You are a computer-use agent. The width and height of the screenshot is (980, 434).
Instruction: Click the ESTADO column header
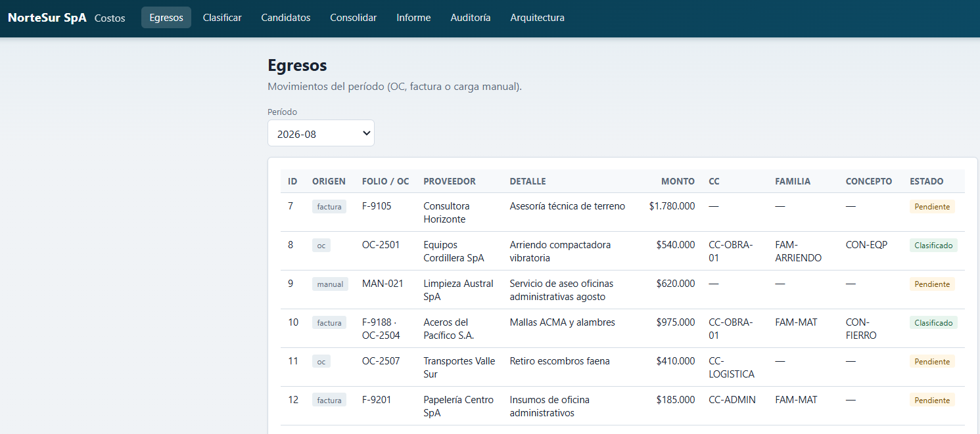[927, 181]
